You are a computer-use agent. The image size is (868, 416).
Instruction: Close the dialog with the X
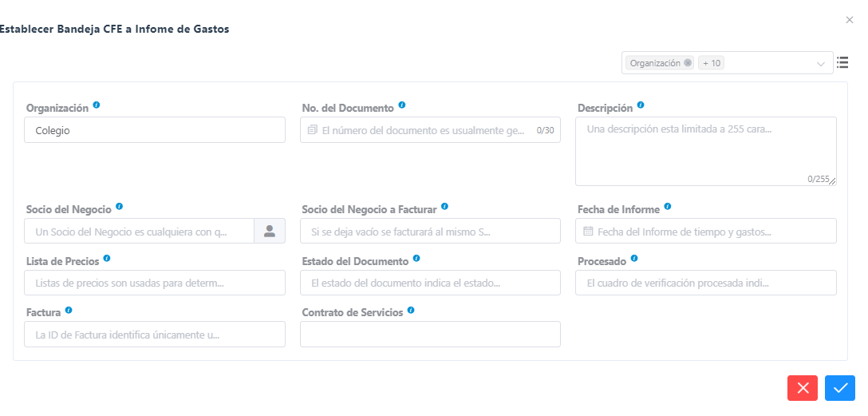point(849,20)
